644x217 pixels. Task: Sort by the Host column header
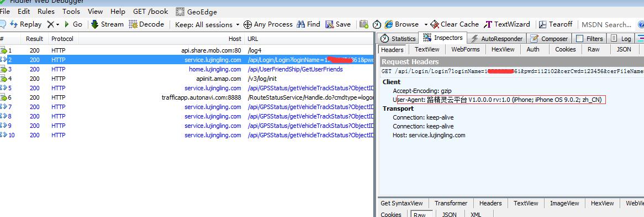point(161,39)
